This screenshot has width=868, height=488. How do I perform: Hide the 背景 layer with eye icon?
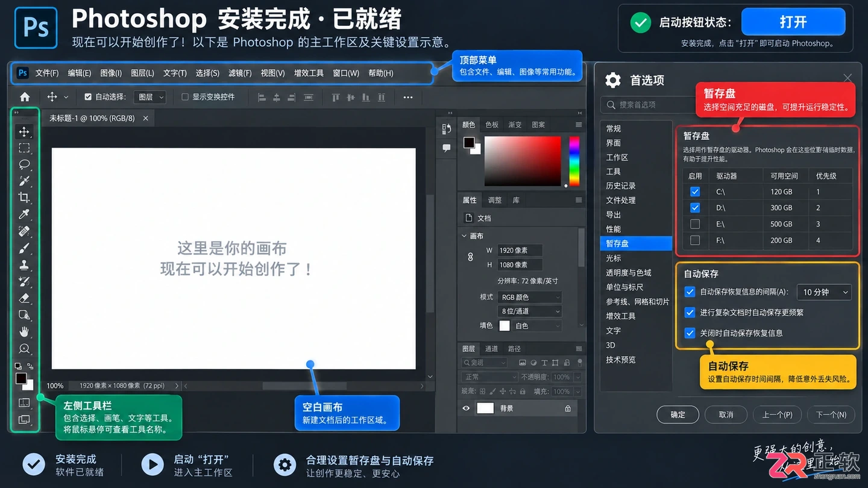pos(466,408)
